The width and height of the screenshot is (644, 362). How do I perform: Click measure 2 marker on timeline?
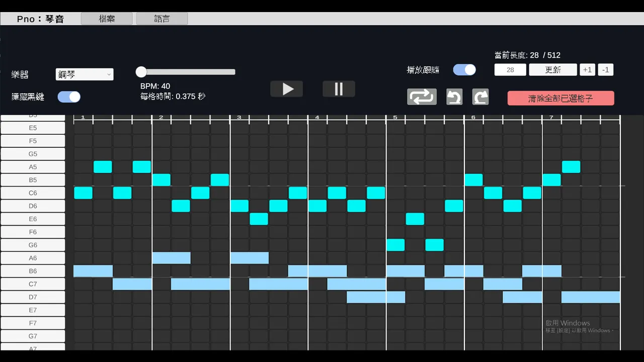click(x=161, y=118)
